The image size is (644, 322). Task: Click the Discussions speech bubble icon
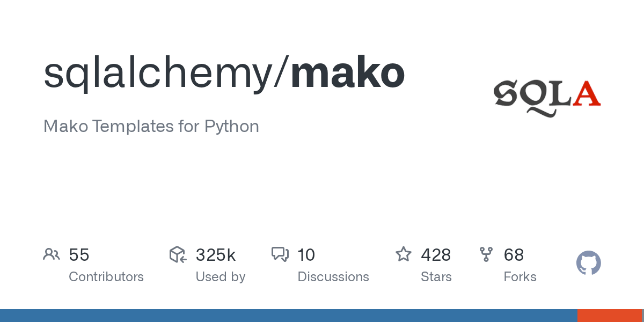[x=280, y=254]
